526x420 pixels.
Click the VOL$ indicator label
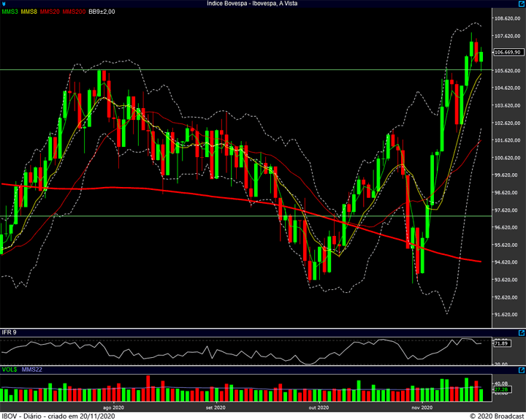(9, 370)
